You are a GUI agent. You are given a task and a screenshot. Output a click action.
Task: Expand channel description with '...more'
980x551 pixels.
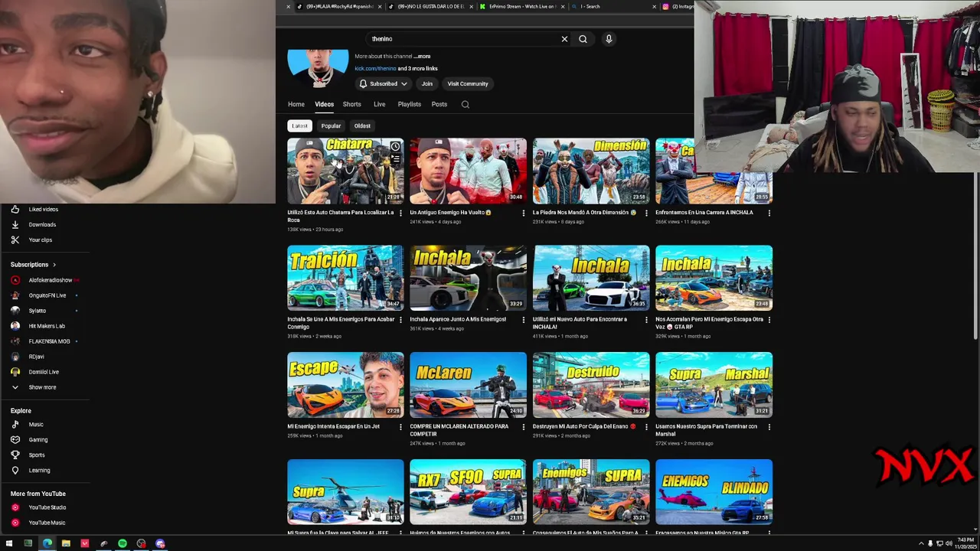[422, 56]
